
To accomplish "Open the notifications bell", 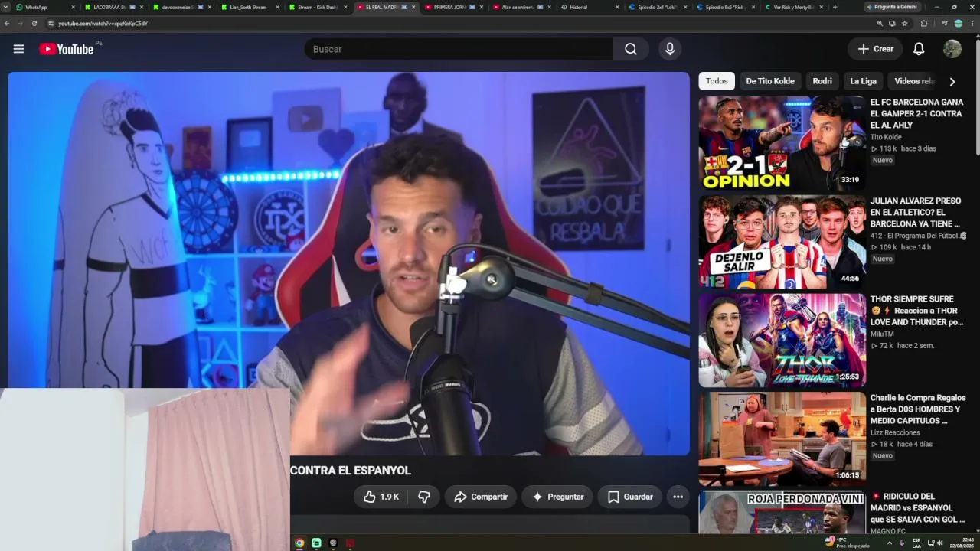I will click(x=919, y=49).
